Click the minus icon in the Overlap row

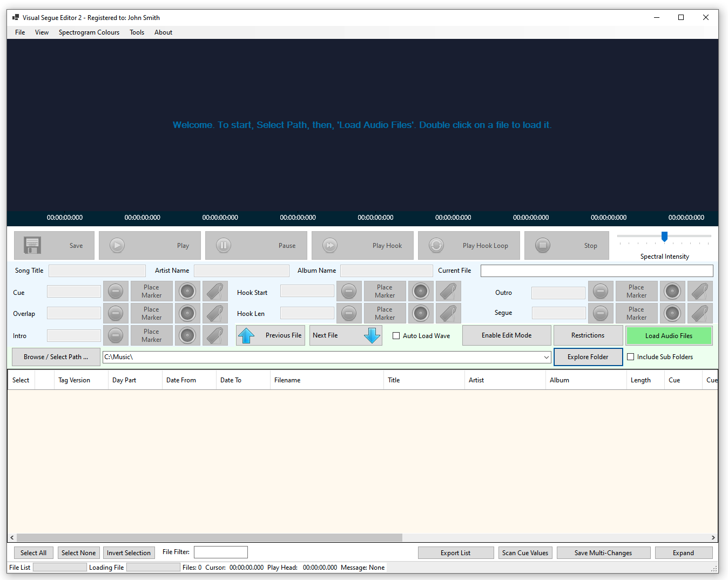pos(116,313)
